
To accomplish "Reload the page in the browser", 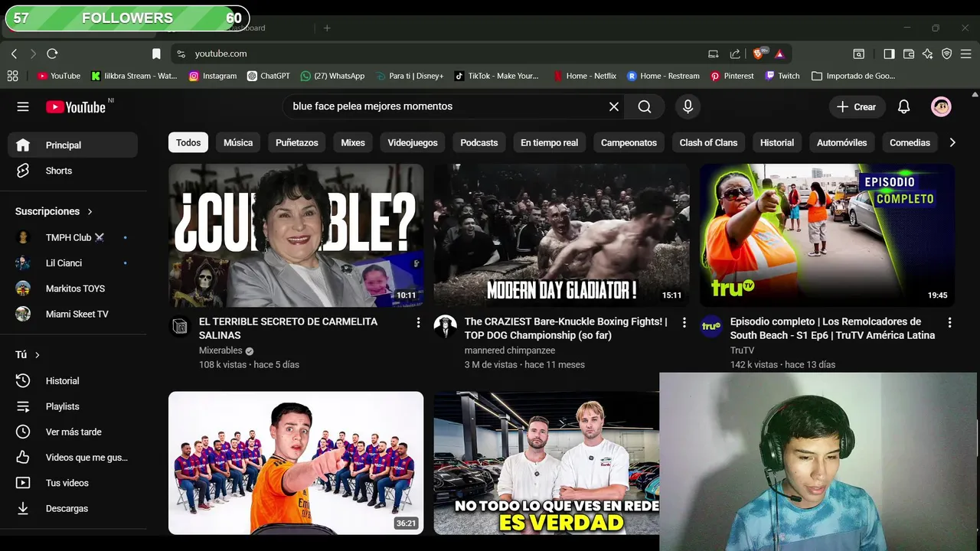I will point(52,54).
